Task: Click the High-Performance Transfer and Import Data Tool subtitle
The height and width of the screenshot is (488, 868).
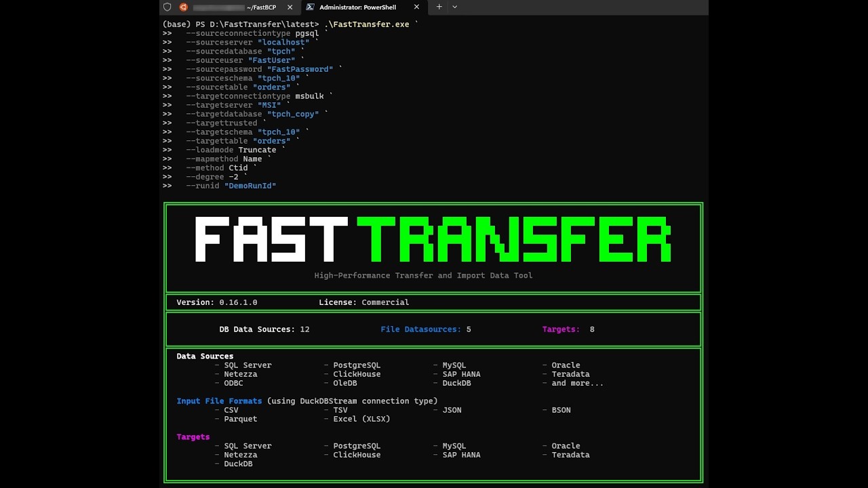Action: tap(423, 276)
